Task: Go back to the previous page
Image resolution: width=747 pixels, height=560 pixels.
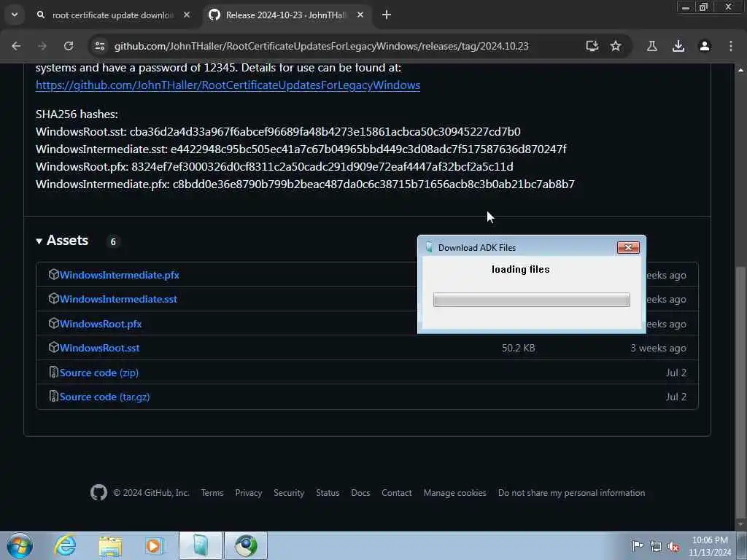Action: tap(16, 46)
